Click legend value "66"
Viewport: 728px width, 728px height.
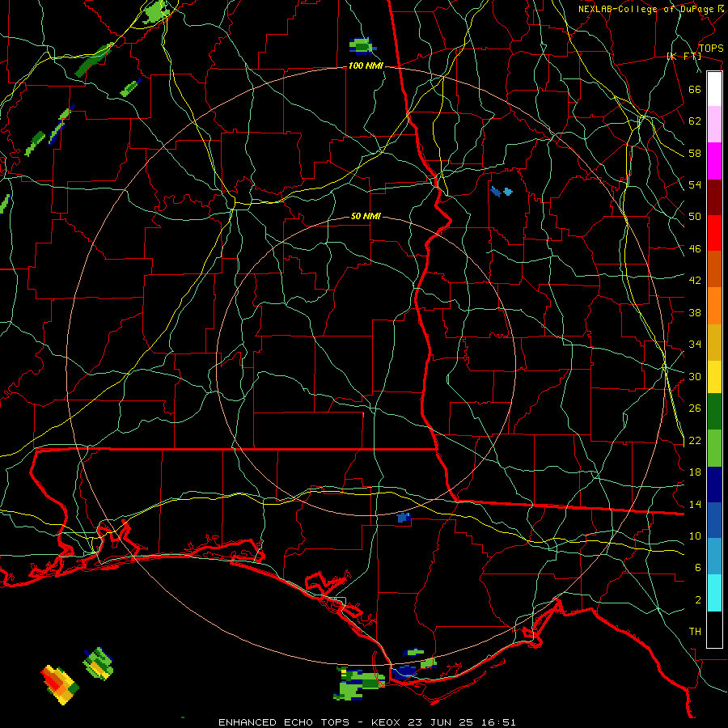click(x=695, y=90)
